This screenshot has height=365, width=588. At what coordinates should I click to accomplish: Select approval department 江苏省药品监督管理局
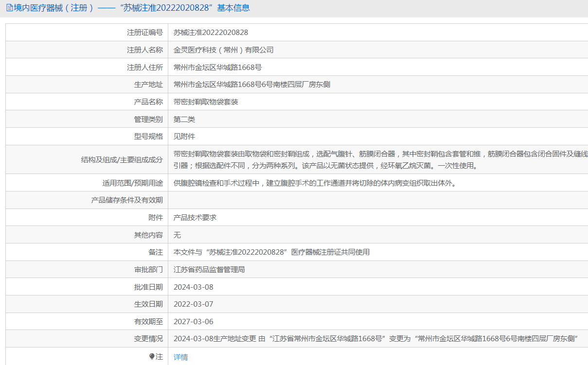click(x=209, y=270)
